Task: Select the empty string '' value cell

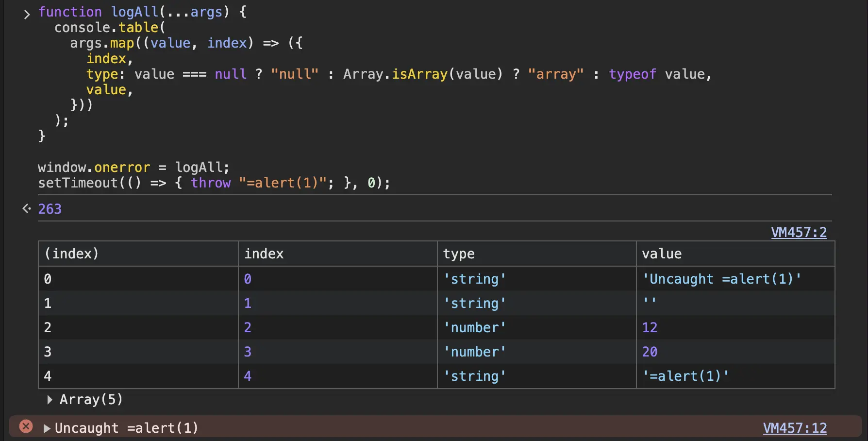Action: click(x=735, y=303)
